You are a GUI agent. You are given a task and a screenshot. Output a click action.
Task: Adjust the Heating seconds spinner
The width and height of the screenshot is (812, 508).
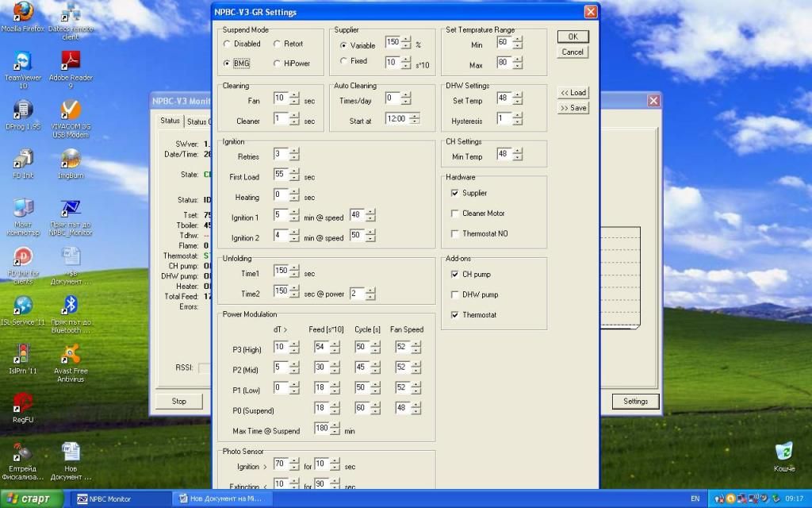(x=295, y=195)
